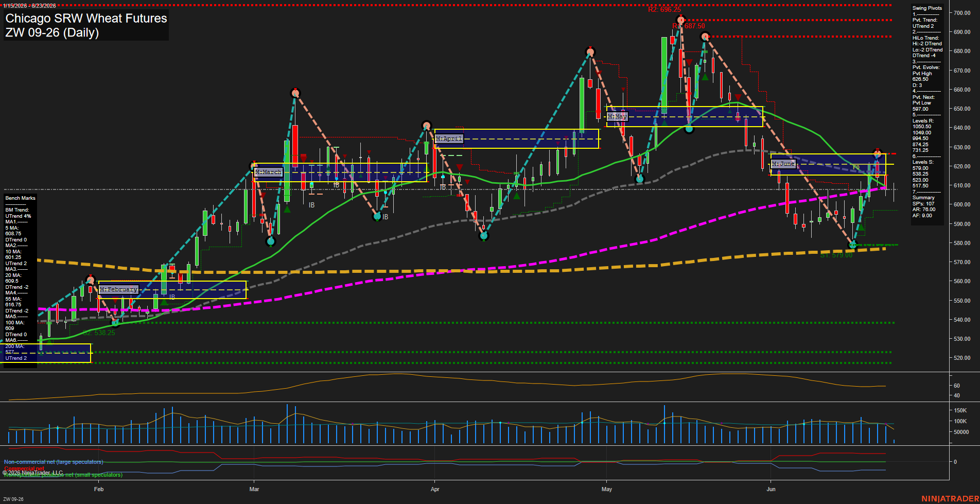The width and height of the screenshot is (980, 504).
Task: Click the '55 MA:' benchmark entry
Action: point(13,299)
